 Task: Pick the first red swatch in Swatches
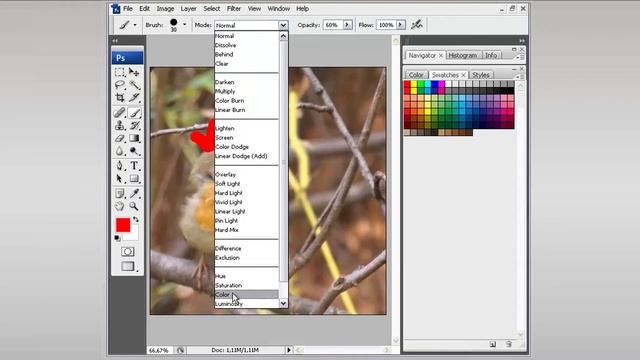click(x=407, y=84)
